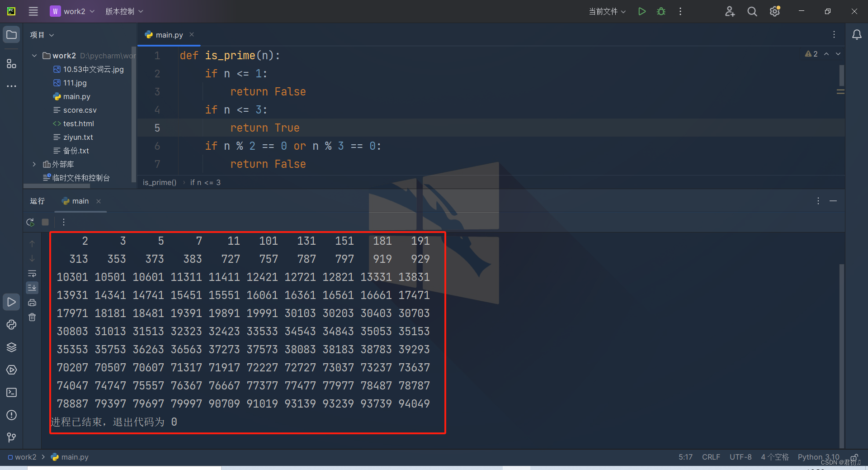The width and height of the screenshot is (868, 470).
Task: Open 备份.txt in project tree
Action: click(x=71, y=151)
